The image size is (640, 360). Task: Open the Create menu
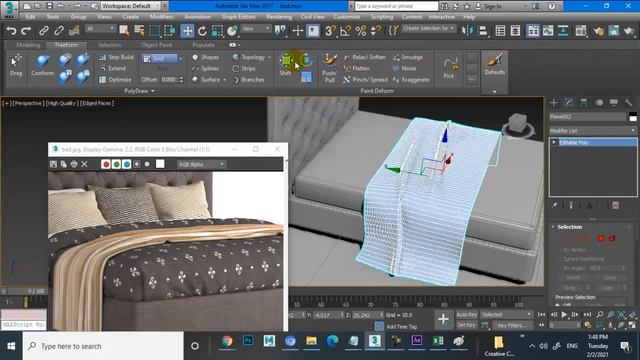point(131,17)
